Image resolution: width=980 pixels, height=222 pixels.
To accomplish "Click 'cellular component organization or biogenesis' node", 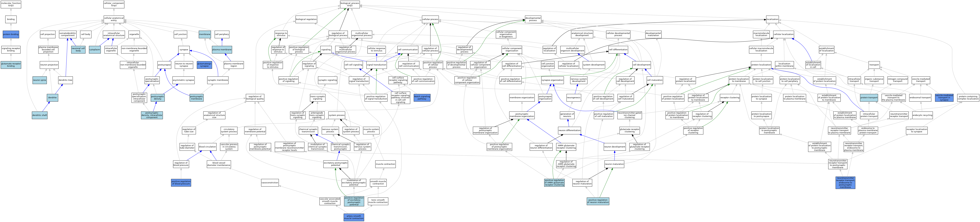I will click(506, 34).
